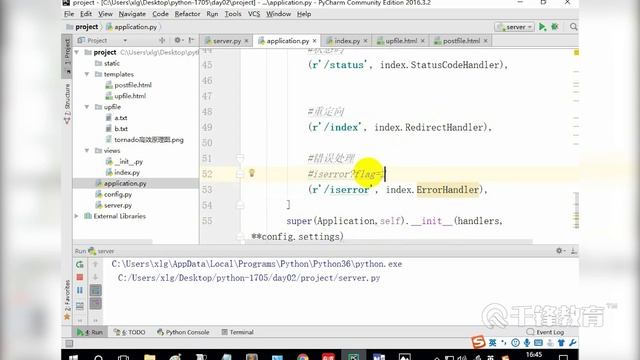The height and width of the screenshot is (360, 640).
Task: Close the upfile.html editor tab
Action: (423, 41)
